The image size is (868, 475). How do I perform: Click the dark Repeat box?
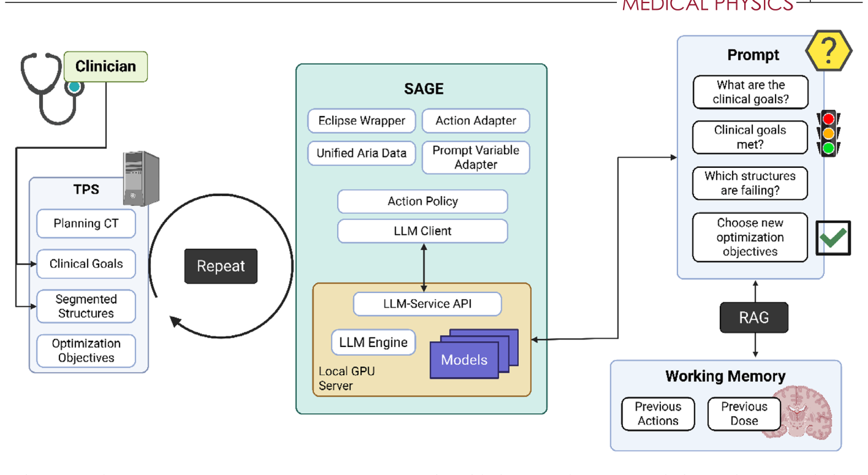221,266
